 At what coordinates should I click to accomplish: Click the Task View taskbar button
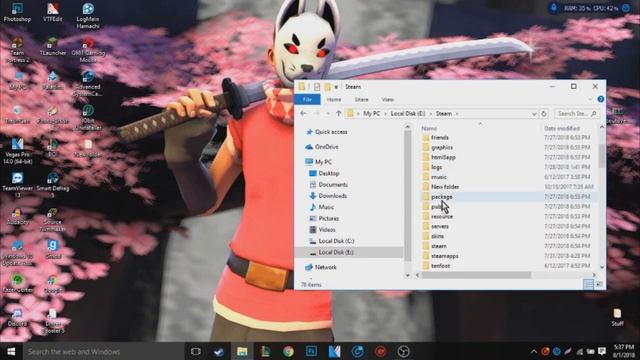pyautogui.click(x=196, y=351)
